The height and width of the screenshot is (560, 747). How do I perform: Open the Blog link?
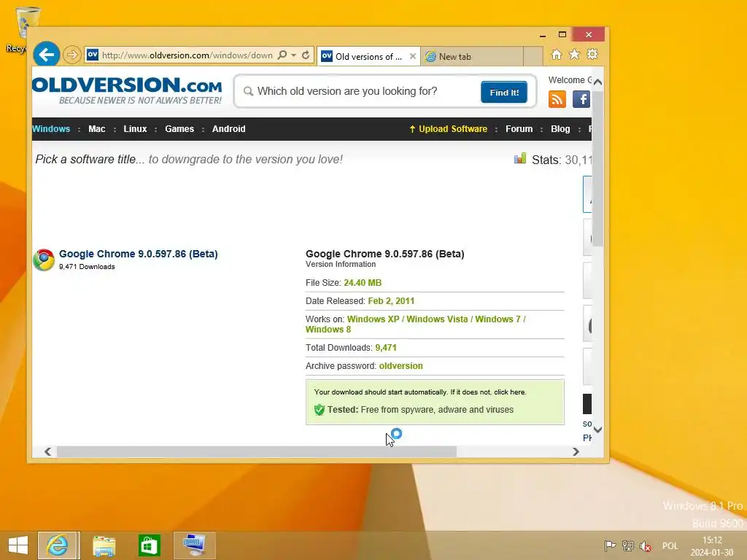pos(560,129)
